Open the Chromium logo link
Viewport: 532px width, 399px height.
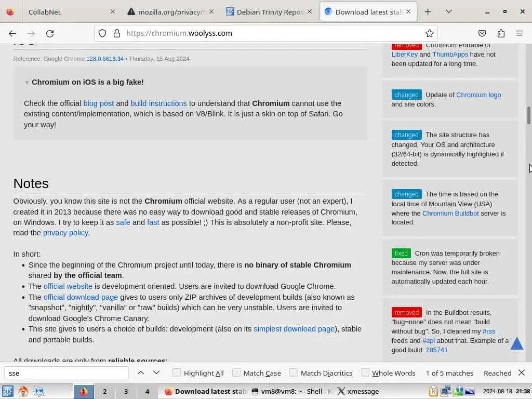point(478,95)
